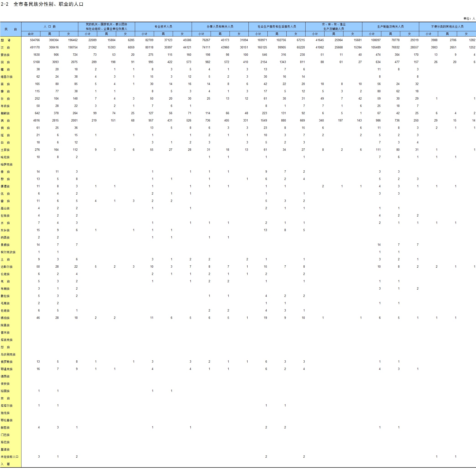The height and width of the screenshot is (475, 476).
Task: Click the cell value 196462
Action: point(73,40)
